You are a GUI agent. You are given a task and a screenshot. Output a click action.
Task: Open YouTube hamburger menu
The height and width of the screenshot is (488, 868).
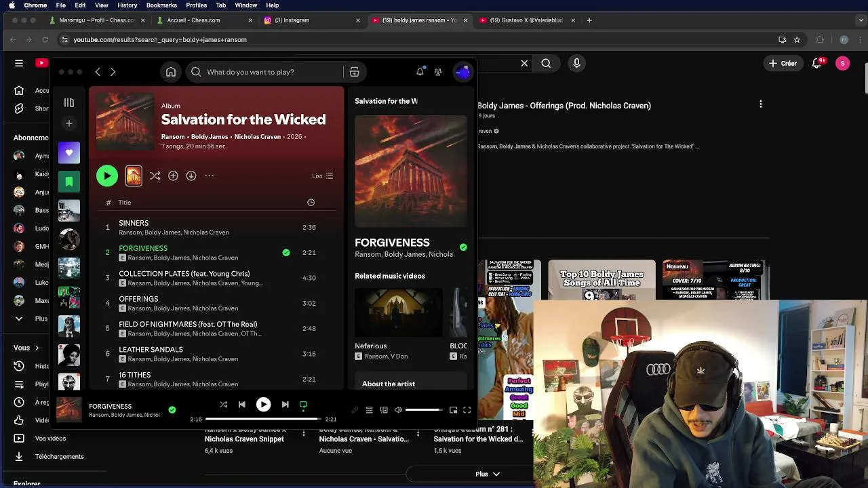pyautogui.click(x=19, y=63)
